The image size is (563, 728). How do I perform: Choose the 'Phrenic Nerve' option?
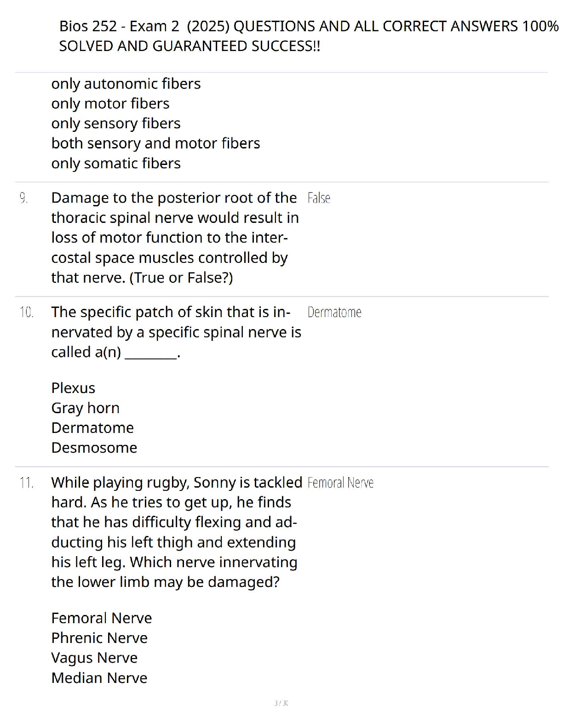tap(99, 638)
